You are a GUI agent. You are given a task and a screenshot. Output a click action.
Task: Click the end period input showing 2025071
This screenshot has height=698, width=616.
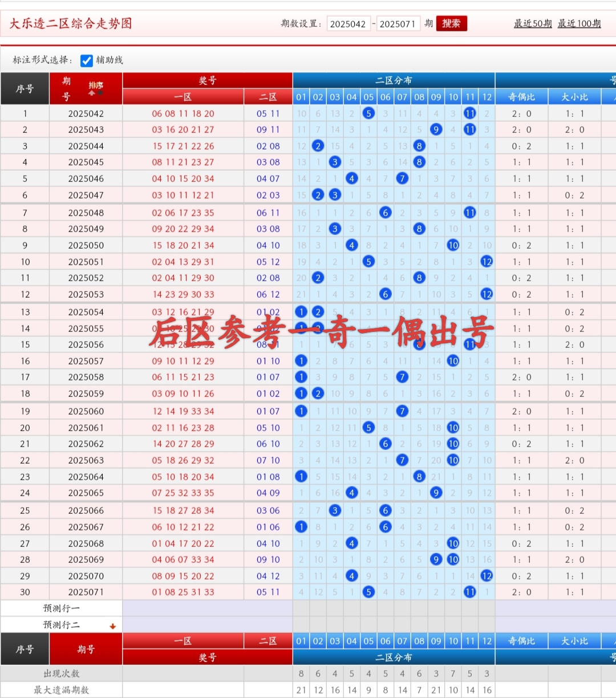click(x=399, y=23)
